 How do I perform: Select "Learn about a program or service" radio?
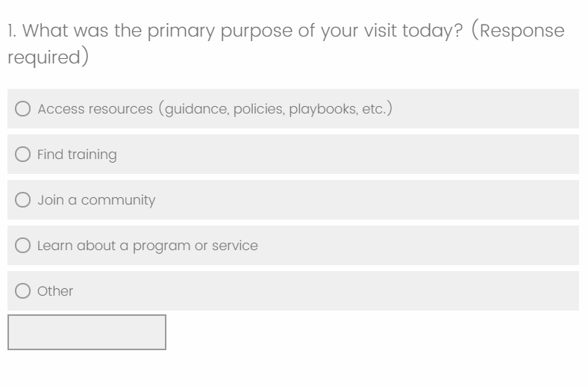point(23,246)
